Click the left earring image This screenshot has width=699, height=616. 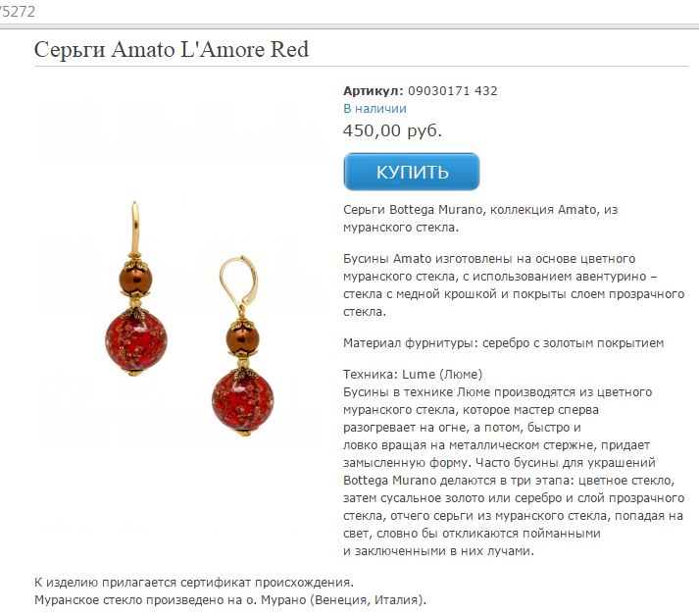point(136,289)
